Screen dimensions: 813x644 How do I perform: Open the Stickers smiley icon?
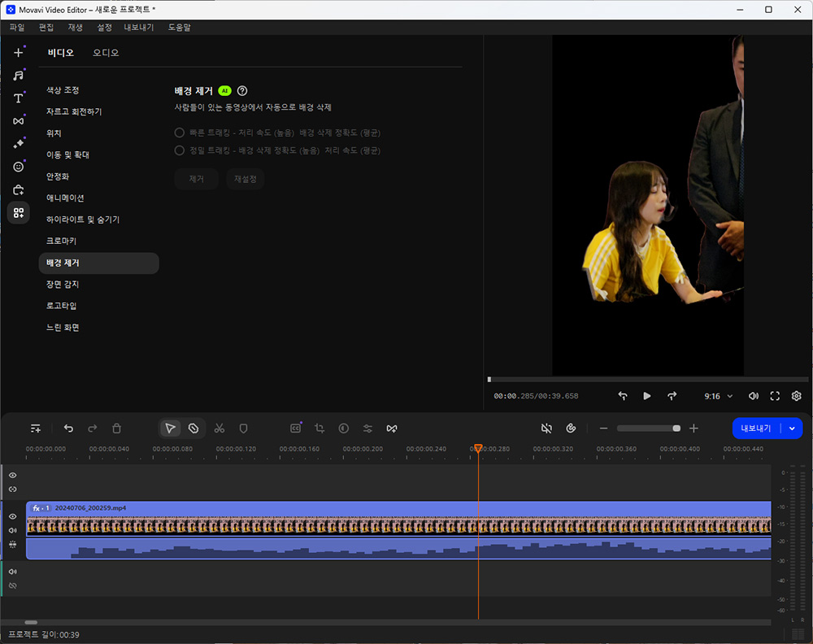coord(18,167)
